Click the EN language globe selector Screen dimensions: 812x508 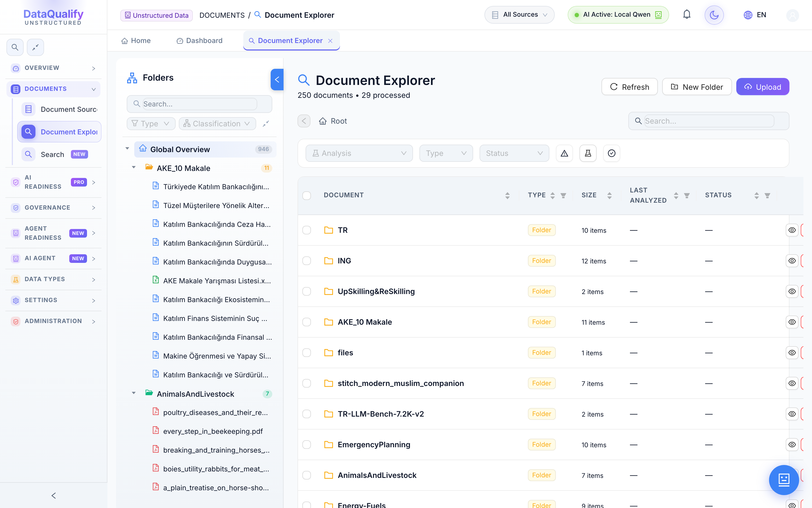coord(755,15)
